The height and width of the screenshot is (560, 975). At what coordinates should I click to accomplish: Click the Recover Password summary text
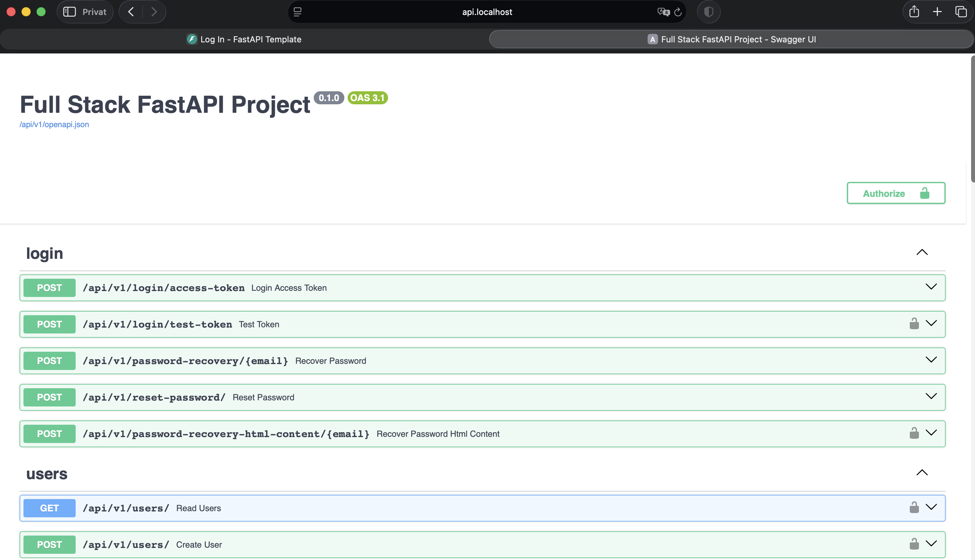(x=331, y=361)
